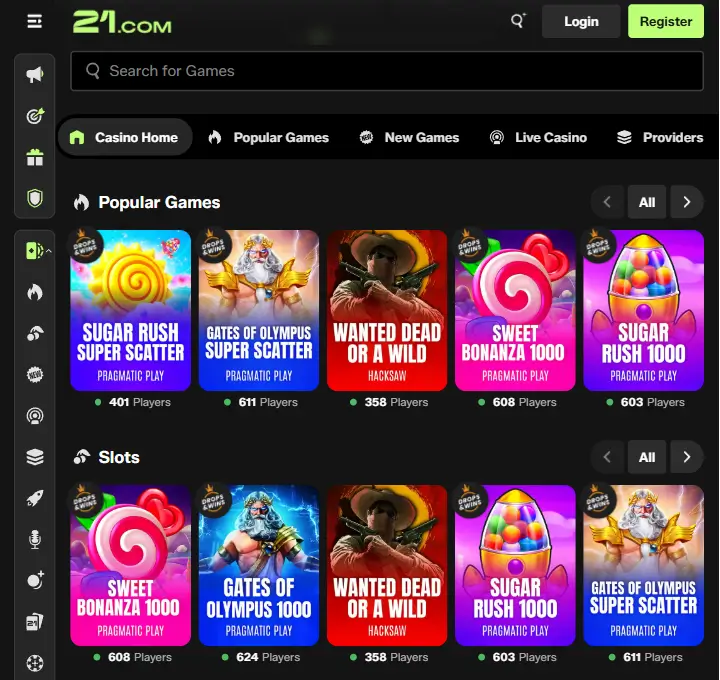Image resolution: width=720 pixels, height=680 pixels.
Task: Click the search icon beside Login
Action: 518,21
